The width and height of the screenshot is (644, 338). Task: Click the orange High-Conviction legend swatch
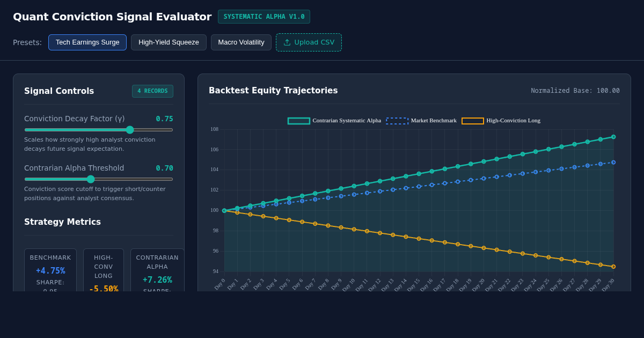[x=473, y=121]
